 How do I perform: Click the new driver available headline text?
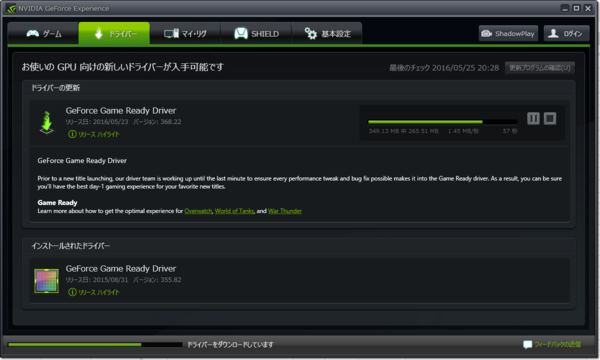(x=122, y=67)
